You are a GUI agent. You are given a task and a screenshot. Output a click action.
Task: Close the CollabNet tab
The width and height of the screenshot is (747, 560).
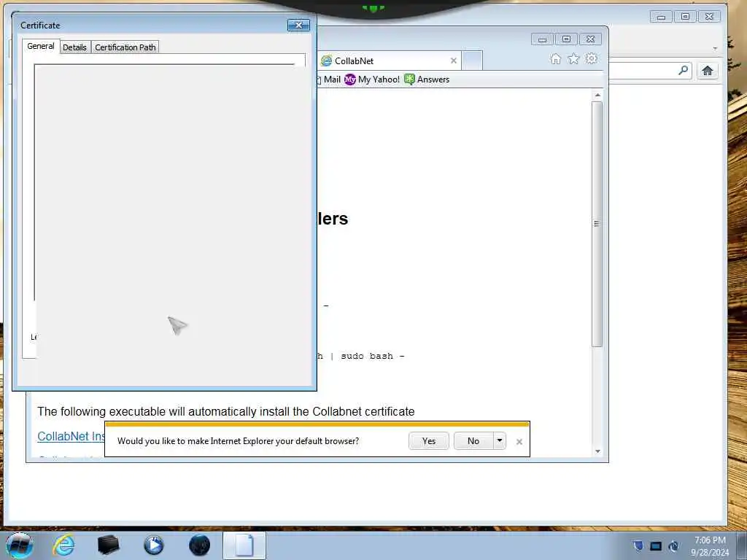pyautogui.click(x=454, y=61)
